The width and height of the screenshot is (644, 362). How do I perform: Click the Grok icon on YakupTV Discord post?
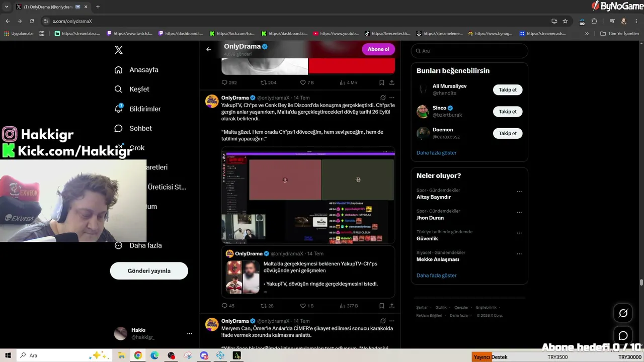[x=383, y=98]
